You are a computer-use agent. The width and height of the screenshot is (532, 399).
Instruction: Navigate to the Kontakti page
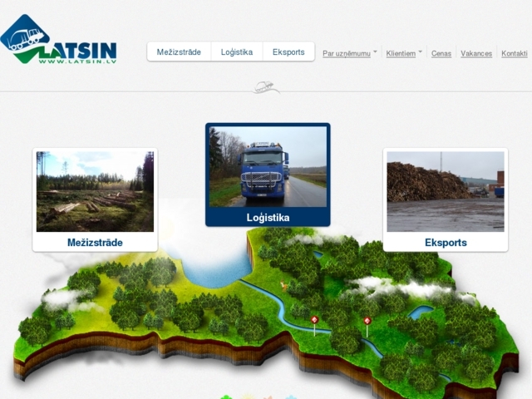pos(515,53)
